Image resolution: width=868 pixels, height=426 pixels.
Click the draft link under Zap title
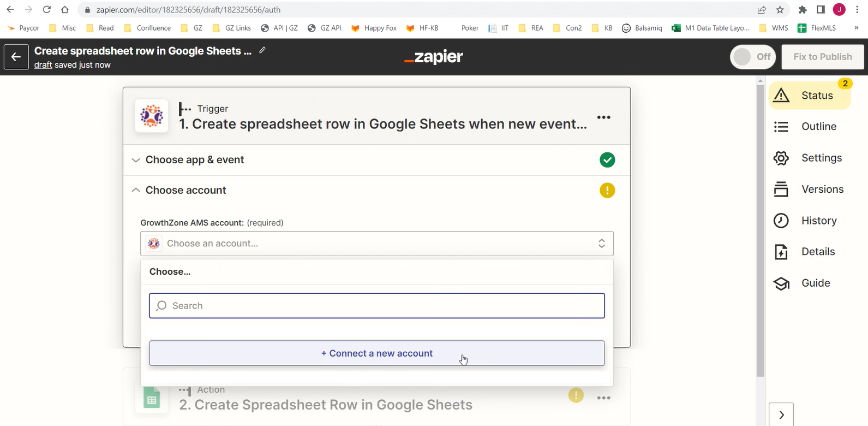[43, 65]
